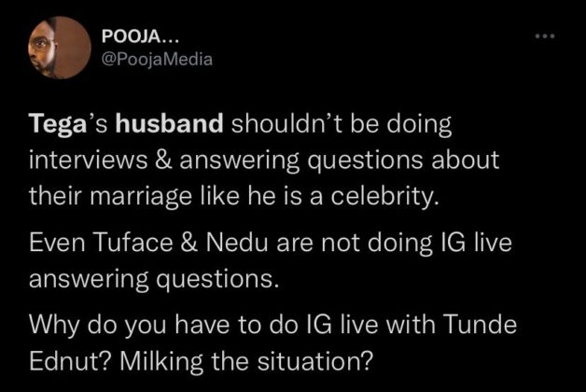Screen dimensions: 586x392
Task: Open the POOJA... display name
Action: [141, 37]
